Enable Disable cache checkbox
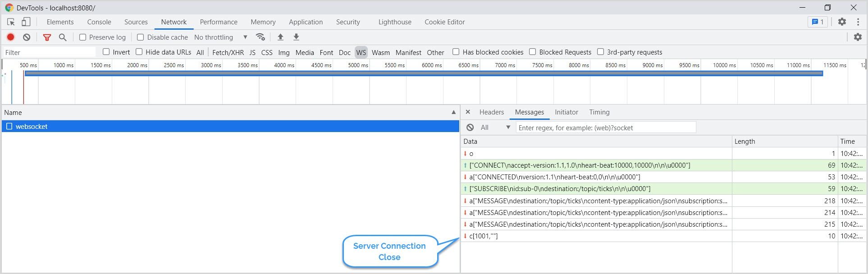Image resolution: width=868 pixels, height=274 pixels. (x=140, y=37)
